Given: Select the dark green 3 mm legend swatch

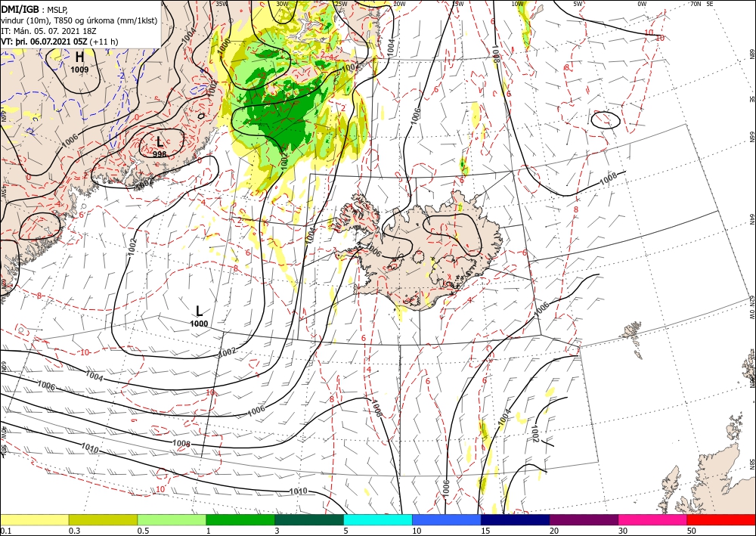Looking at the screenshot, I should tap(309, 519).
